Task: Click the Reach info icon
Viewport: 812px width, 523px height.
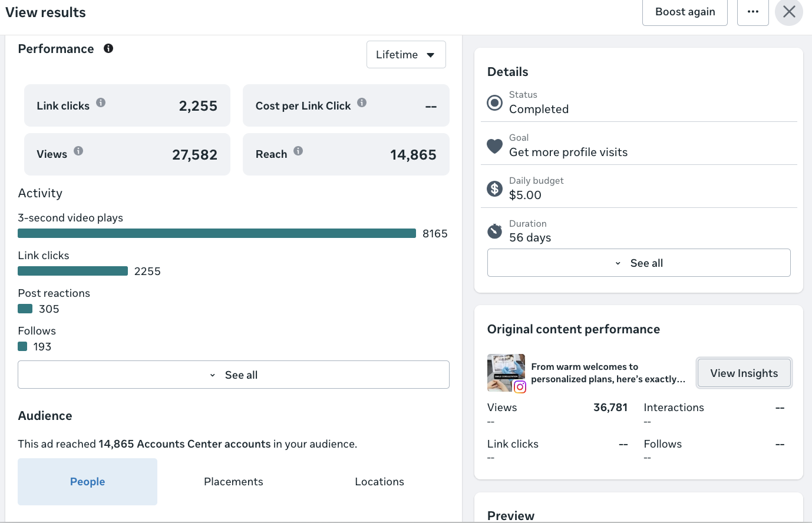Action: tap(298, 151)
